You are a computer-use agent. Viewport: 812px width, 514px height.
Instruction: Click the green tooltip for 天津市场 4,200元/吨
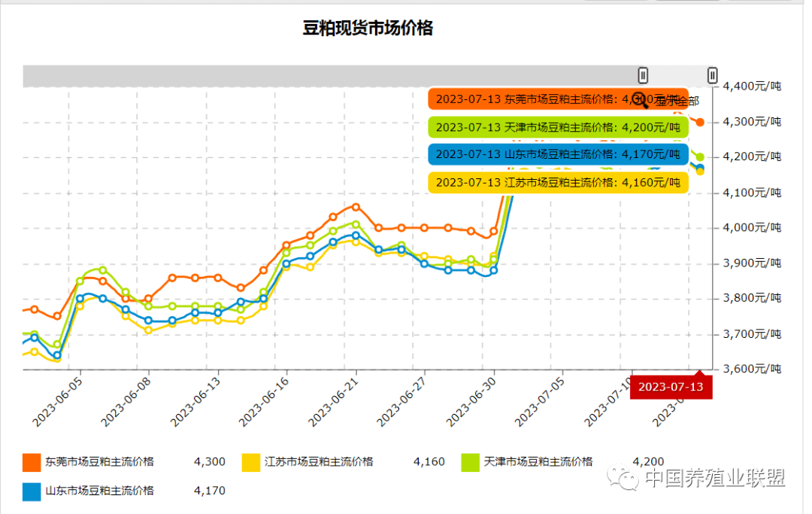pos(558,127)
